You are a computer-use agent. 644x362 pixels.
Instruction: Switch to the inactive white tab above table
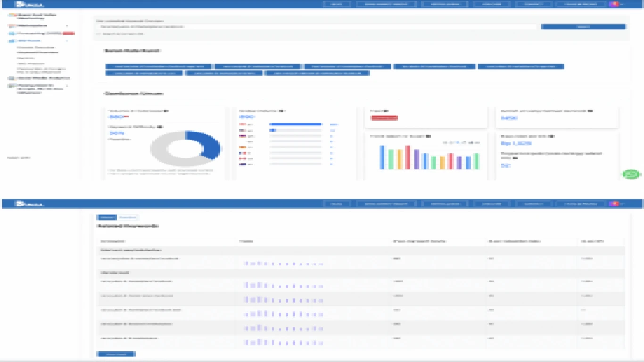[x=128, y=217]
